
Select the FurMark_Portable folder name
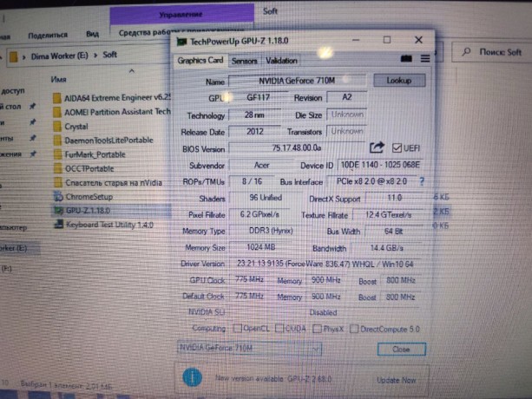(95, 154)
